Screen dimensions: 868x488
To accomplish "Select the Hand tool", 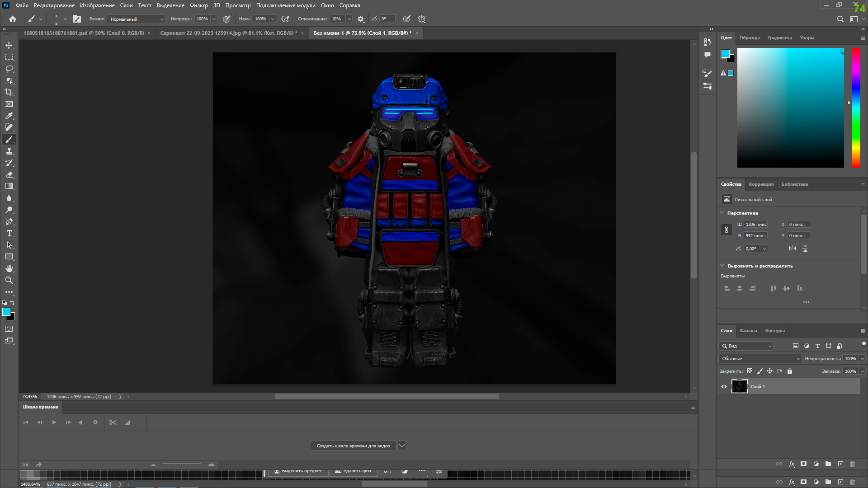I will click(x=9, y=268).
